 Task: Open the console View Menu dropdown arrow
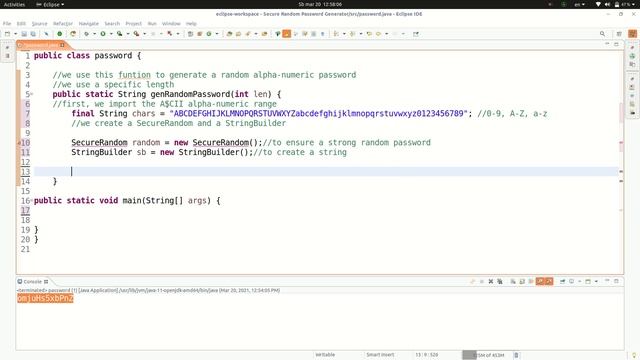pos(596,282)
